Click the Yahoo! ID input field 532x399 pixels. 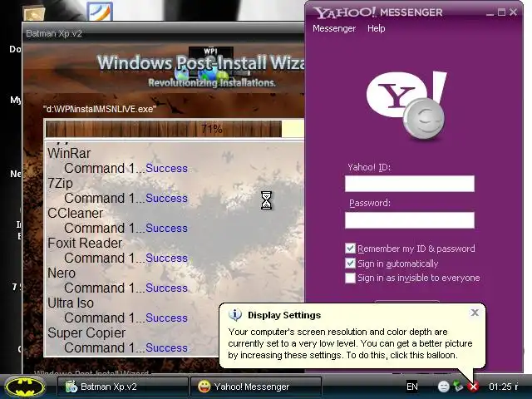[x=410, y=184]
